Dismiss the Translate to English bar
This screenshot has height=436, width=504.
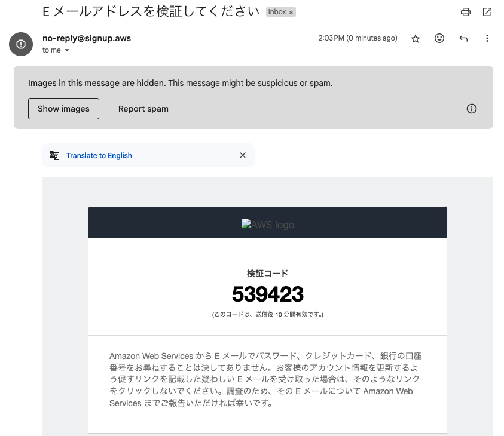pos(243,155)
